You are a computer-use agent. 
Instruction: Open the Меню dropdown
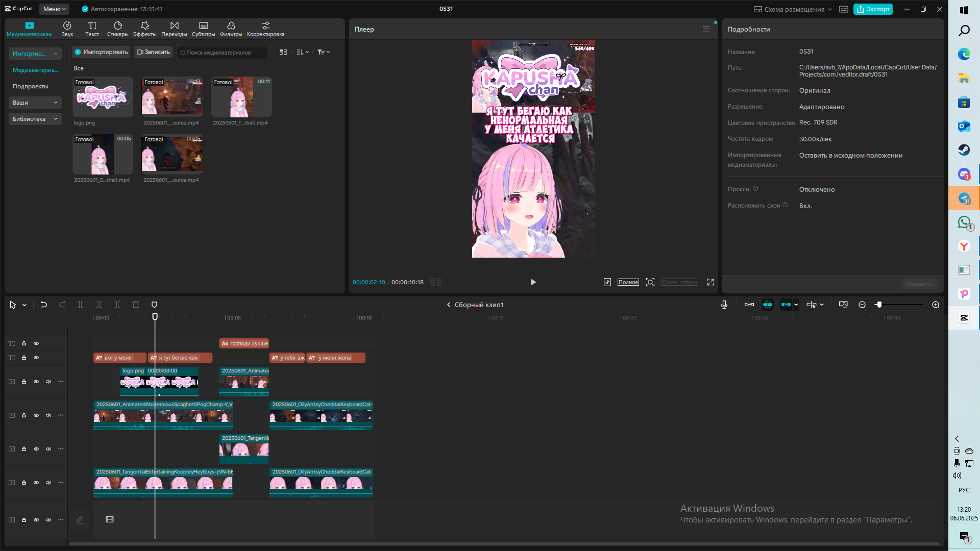(54, 9)
